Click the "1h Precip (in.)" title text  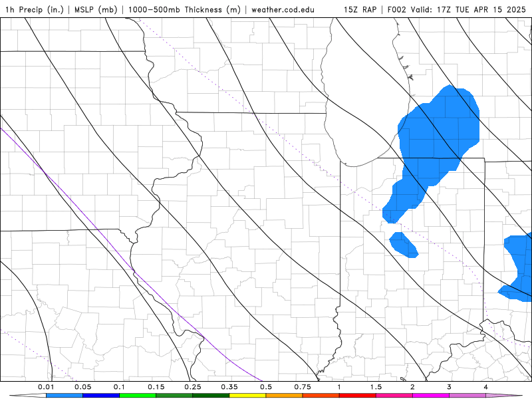tap(35, 10)
